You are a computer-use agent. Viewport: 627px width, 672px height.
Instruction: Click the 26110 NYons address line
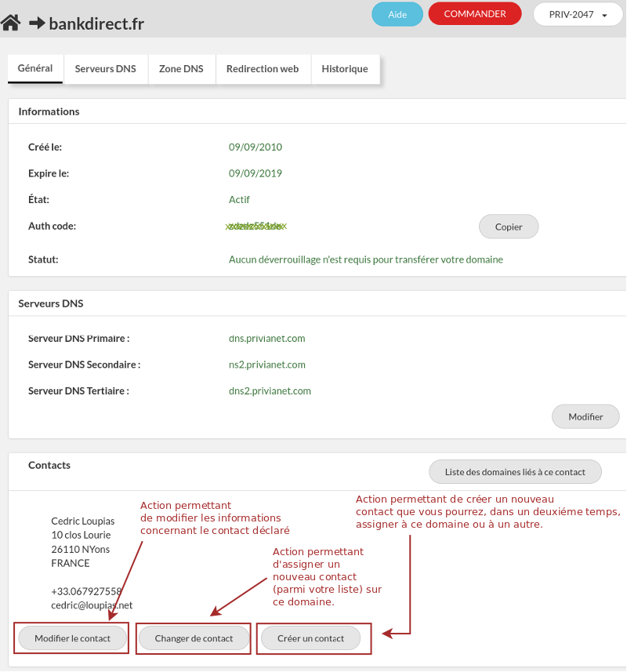81,549
